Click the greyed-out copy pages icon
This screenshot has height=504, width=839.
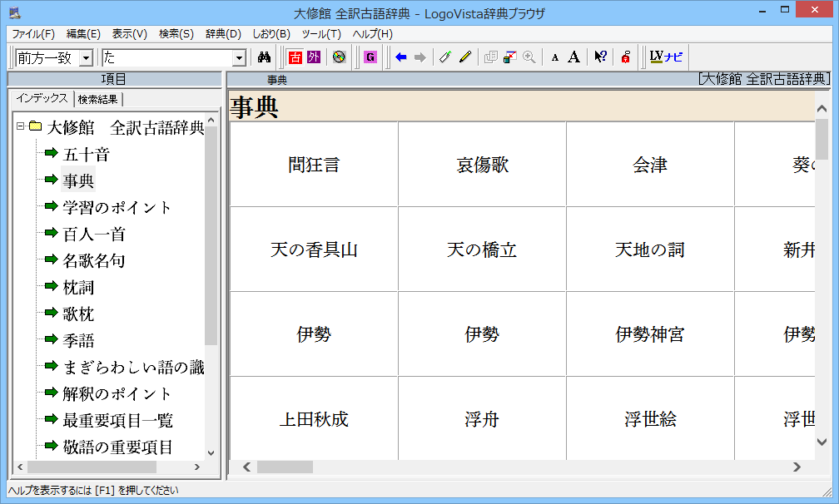pyautogui.click(x=491, y=57)
